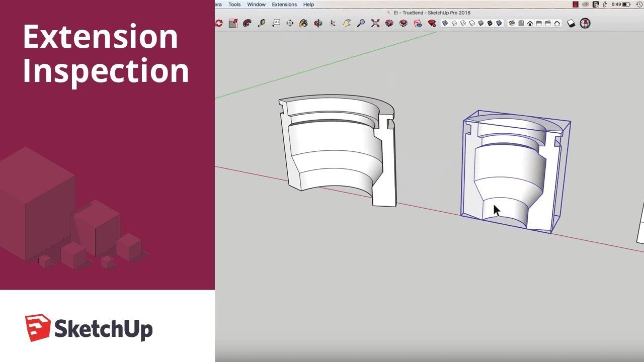The width and height of the screenshot is (644, 362).
Task: Open the Window menu
Action: pyautogui.click(x=256, y=5)
